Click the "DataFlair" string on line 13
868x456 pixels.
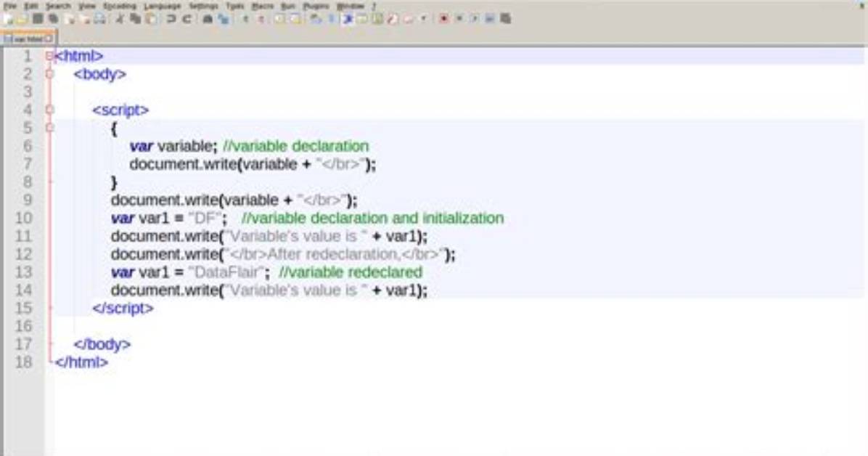tap(226, 272)
